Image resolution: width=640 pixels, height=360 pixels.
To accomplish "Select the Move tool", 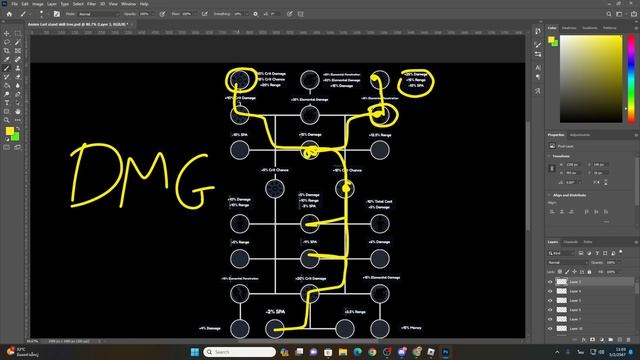I will click(x=7, y=33).
